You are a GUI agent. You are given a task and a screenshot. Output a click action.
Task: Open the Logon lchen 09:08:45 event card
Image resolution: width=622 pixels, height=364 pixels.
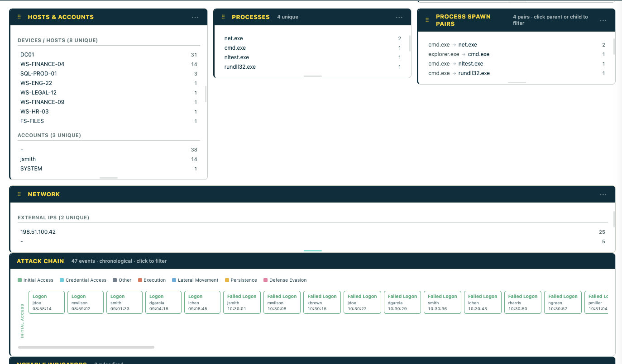(x=202, y=302)
